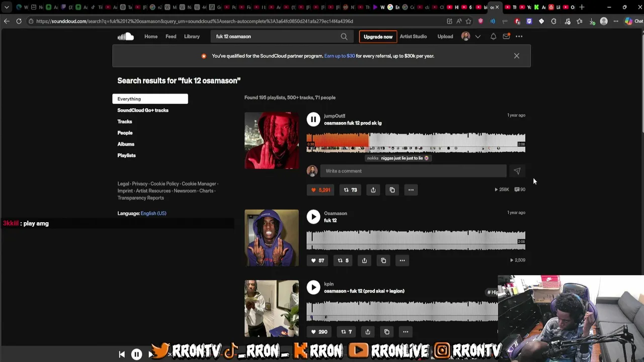644x362 pixels.
Task: Select the Everything filter
Action: point(150,99)
